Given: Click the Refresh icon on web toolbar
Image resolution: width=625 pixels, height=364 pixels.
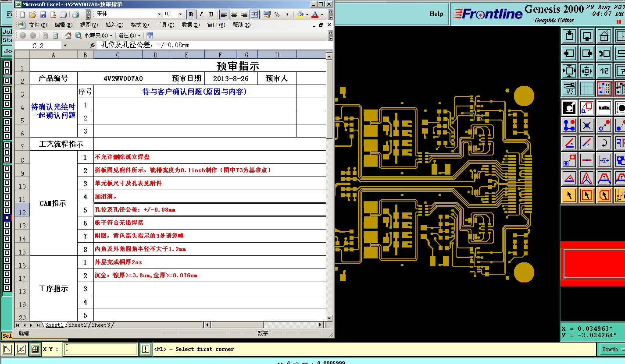Looking at the screenshot, I should coord(56,35).
